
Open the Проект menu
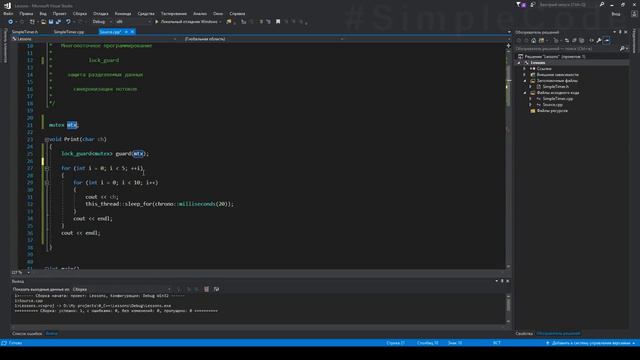[x=60, y=13]
